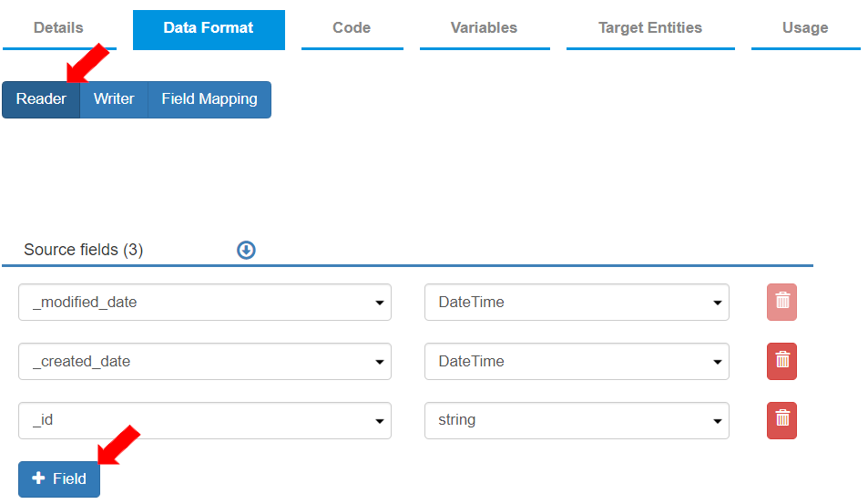Image resolution: width=868 pixels, height=504 pixels.
Task: View the Usage tab
Action: tap(805, 28)
